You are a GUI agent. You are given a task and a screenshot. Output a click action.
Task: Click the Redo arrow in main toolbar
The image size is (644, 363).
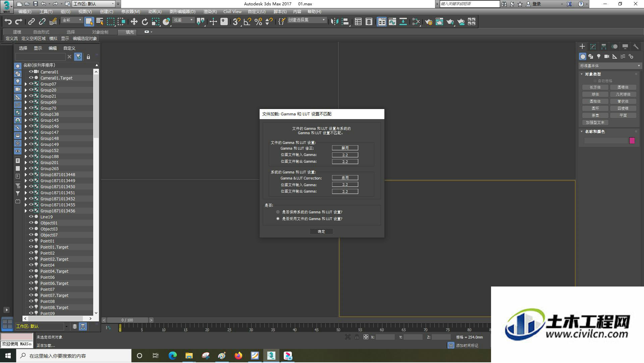click(x=19, y=22)
